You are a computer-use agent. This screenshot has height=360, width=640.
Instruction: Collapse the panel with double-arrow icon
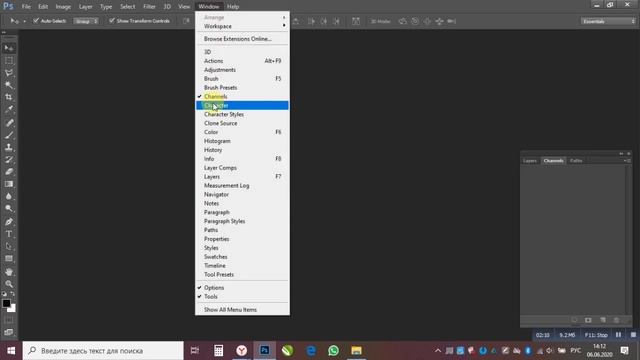pos(621,154)
